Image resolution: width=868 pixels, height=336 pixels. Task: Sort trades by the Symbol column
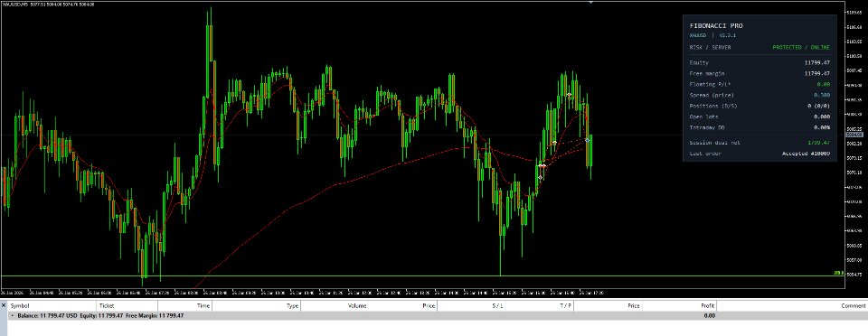(20, 305)
